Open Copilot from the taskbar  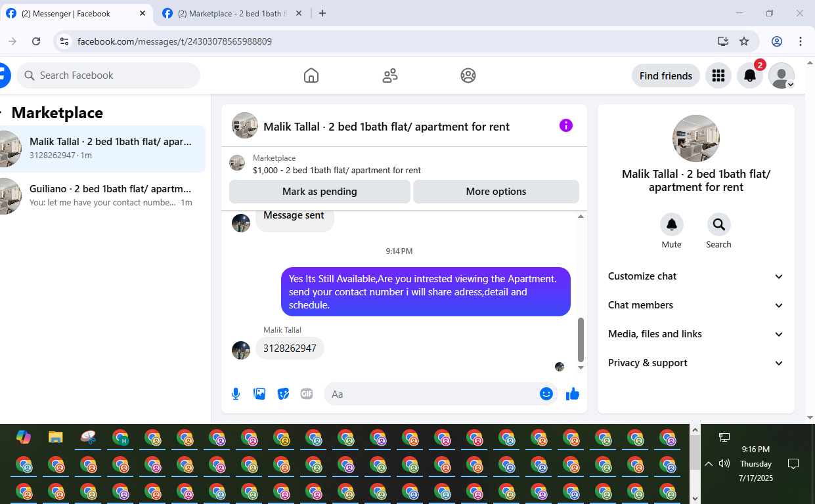click(24, 437)
